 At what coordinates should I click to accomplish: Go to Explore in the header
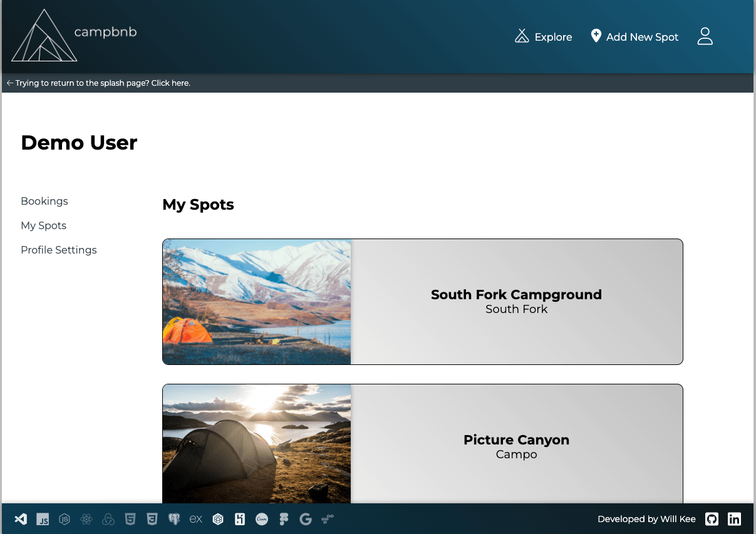tap(543, 37)
